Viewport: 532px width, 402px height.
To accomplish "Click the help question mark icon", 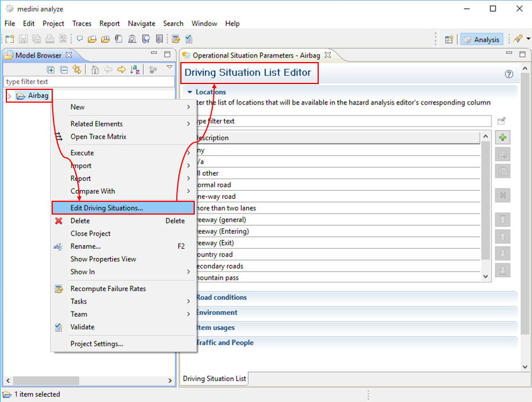I will (509, 74).
